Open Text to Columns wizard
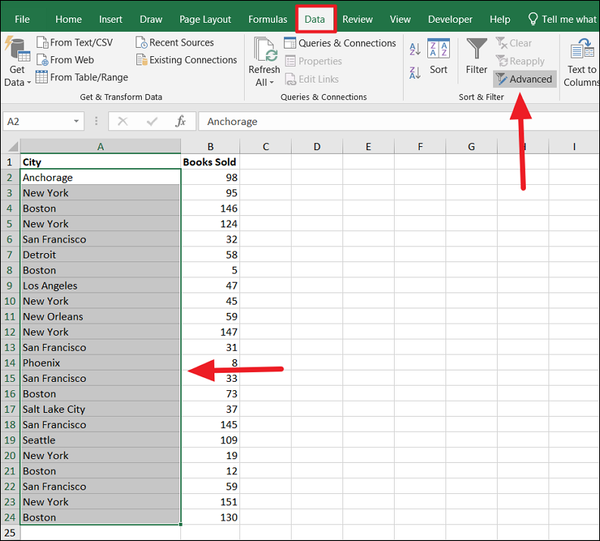Image resolution: width=600 pixels, height=541 pixels. click(581, 62)
